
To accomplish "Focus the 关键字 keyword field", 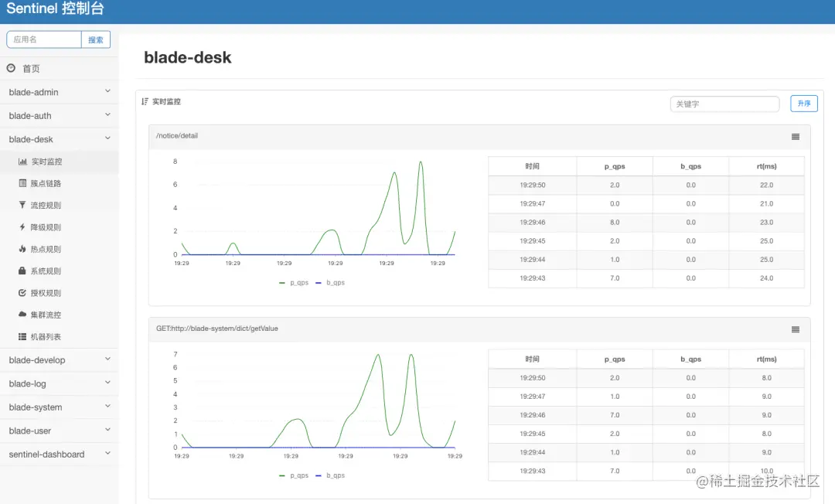I will [724, 104].
